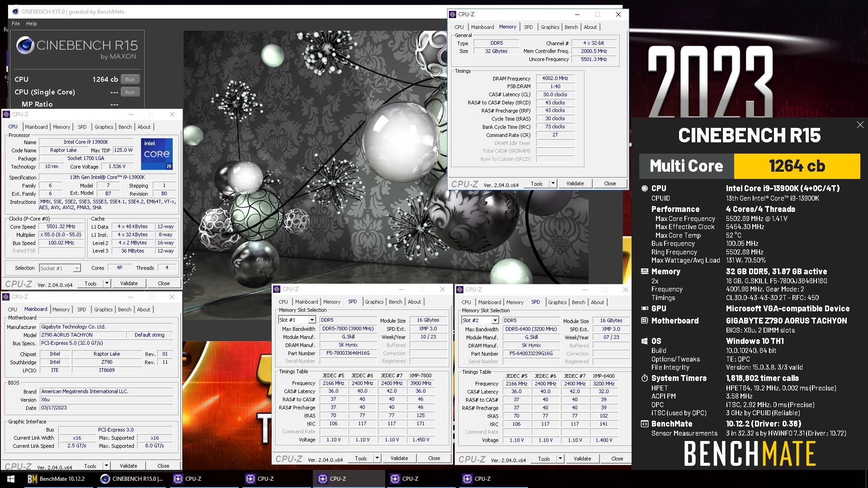Open the Help menu in Cinebench
This screenshot has height=488, width=868.
tap(31, 23)
